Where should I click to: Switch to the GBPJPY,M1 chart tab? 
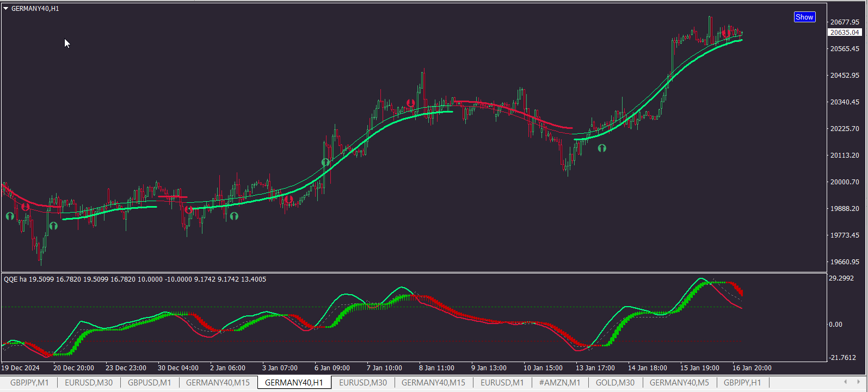click(x=29, y=382)
